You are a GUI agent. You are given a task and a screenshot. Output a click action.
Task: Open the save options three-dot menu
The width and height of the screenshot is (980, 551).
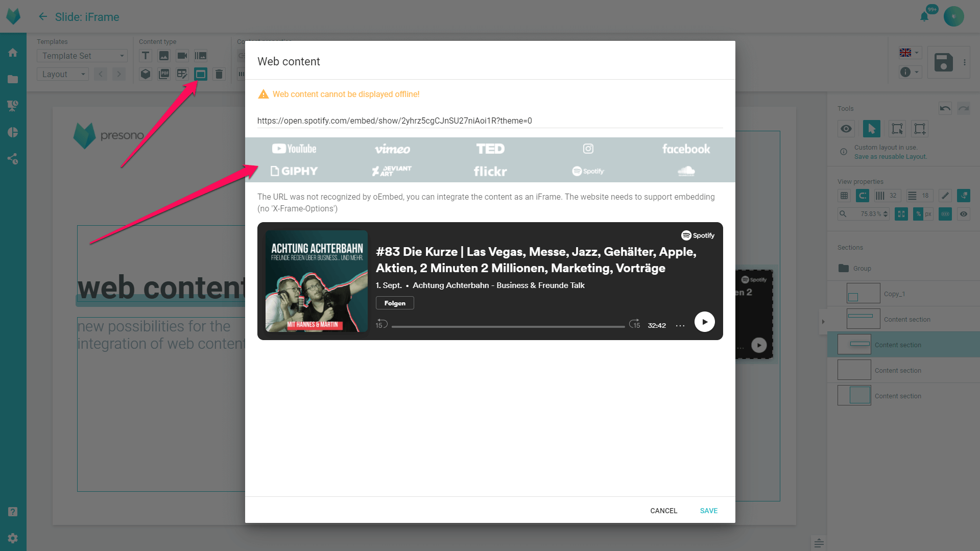(x=965, y=62)
